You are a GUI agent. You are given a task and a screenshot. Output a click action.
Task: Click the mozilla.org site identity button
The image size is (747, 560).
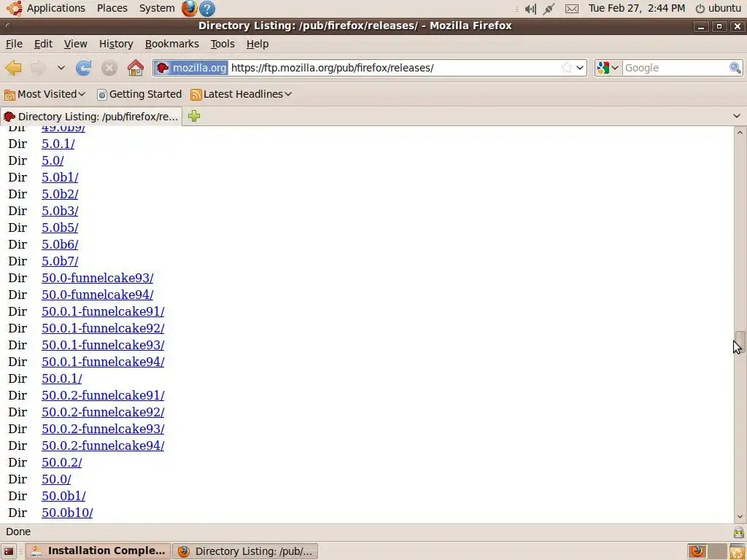tap(192, 68)
